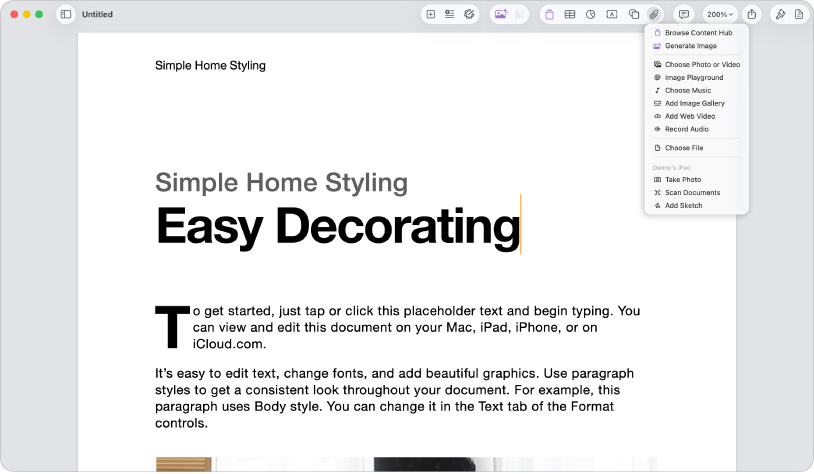Screen dimensions: 814x474
Task: Select Scan Documents menu entry
Action: pyautogui.click(x=696, y=193)
